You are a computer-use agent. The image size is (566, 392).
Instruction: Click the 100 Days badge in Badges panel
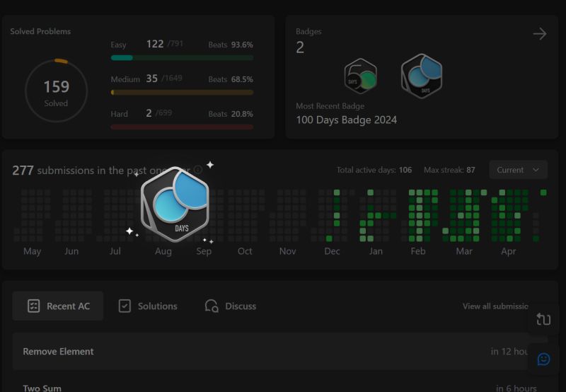pos(422,76)
